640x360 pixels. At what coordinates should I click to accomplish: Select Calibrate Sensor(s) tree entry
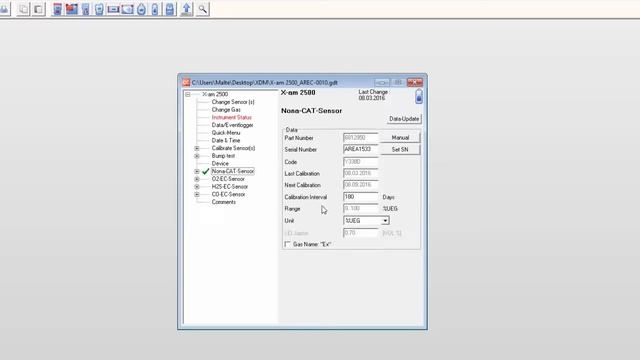[233, 148]
